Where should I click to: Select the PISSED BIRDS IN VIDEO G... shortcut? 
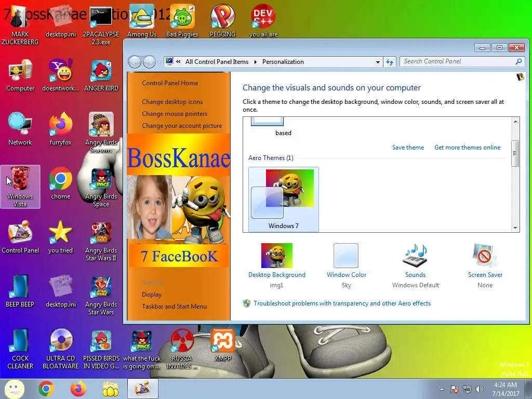[x=101, y=349]
